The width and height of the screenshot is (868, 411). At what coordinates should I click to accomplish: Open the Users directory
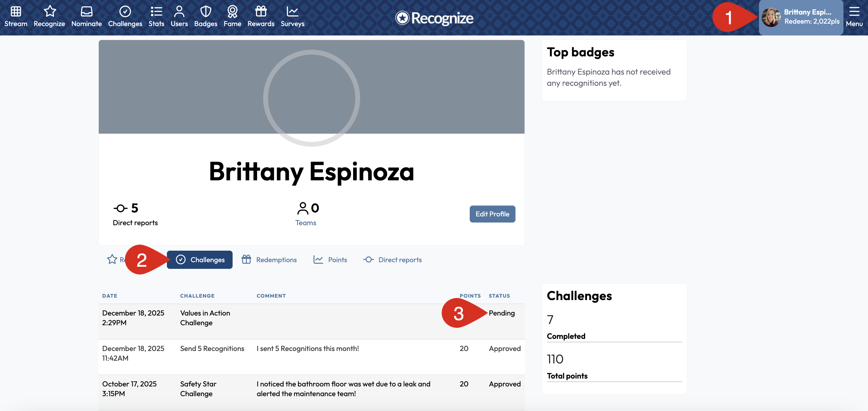point(179,16)
